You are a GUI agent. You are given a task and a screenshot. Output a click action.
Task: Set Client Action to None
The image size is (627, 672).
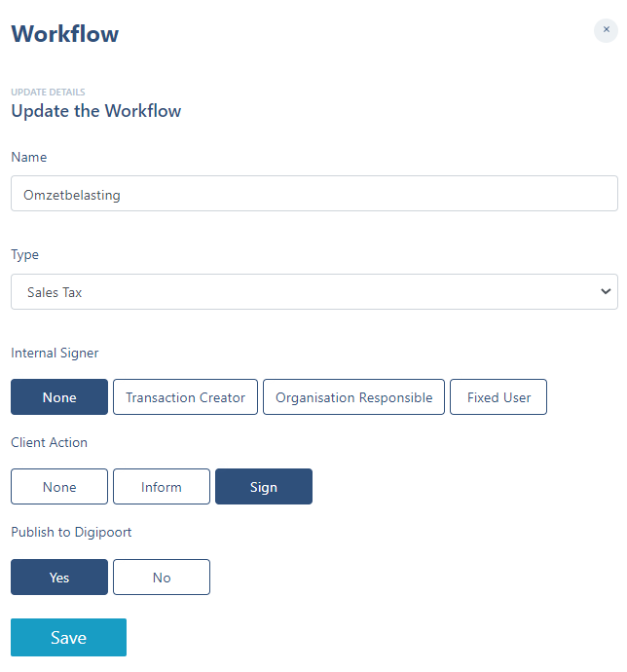(59, 486)
